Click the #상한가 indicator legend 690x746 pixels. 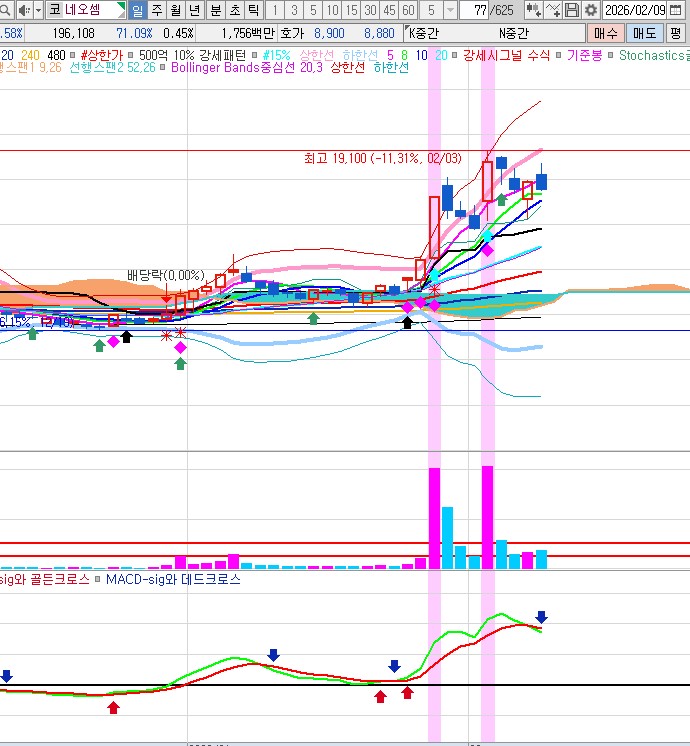click(102, 55)
